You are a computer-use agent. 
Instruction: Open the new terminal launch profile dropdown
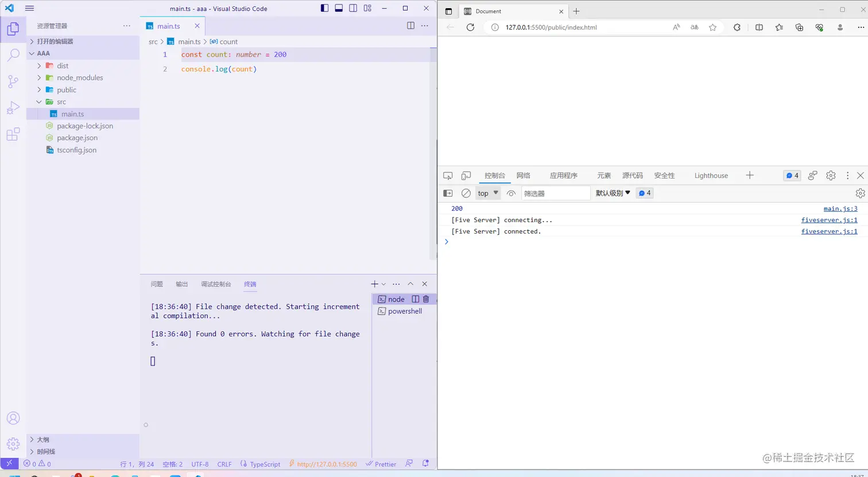click(x=383, y=284)
